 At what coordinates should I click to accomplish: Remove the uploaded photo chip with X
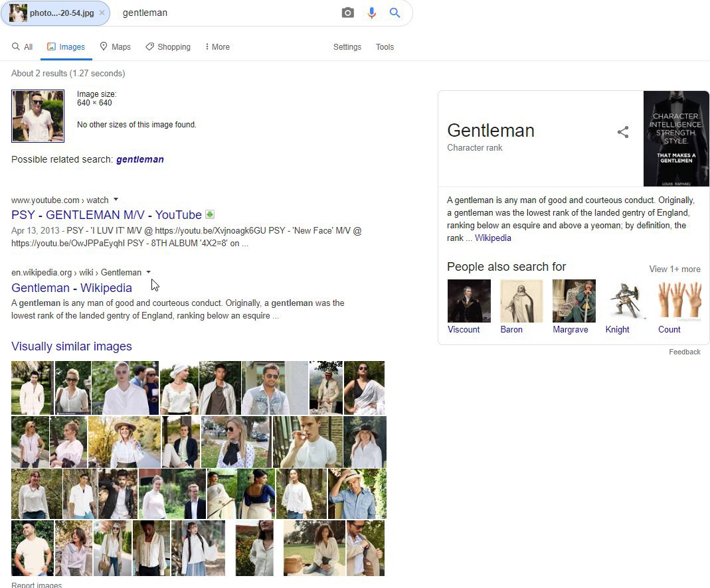pos(102,13)
